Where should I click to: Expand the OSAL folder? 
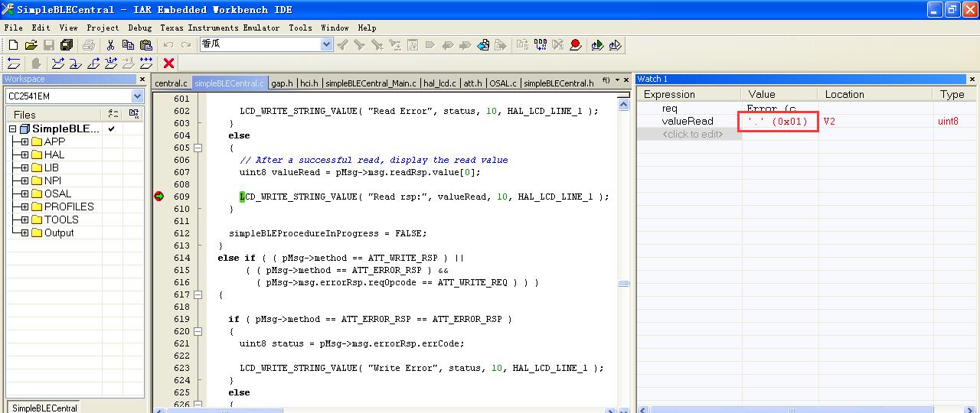(24, 193)
